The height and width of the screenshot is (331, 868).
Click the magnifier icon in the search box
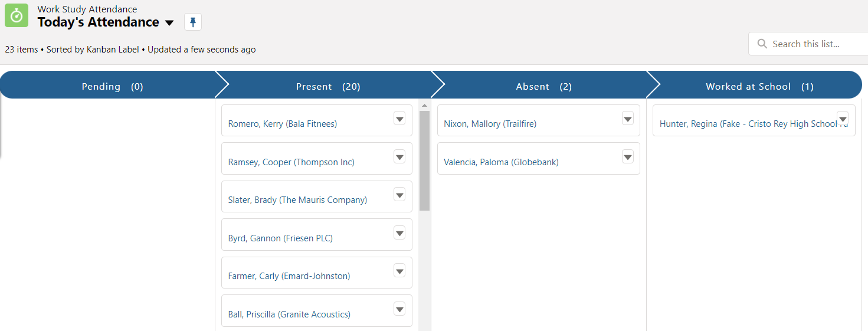762,44
